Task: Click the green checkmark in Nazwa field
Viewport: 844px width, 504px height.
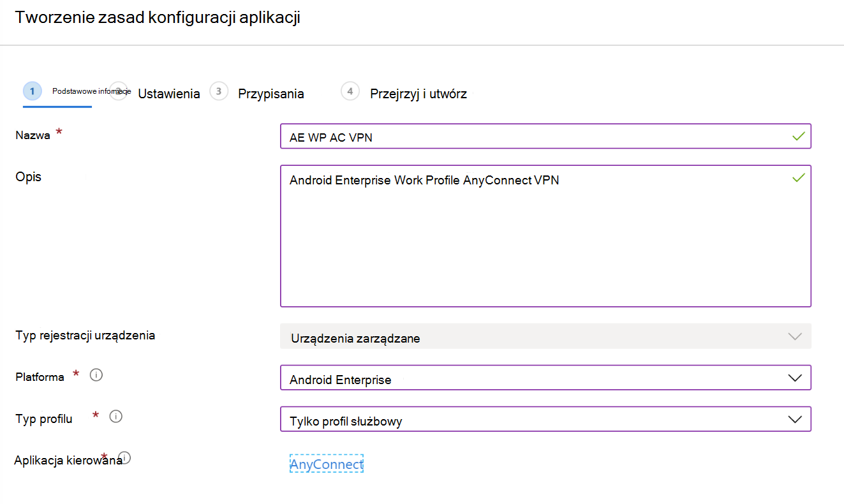Action: click(798, 136)
